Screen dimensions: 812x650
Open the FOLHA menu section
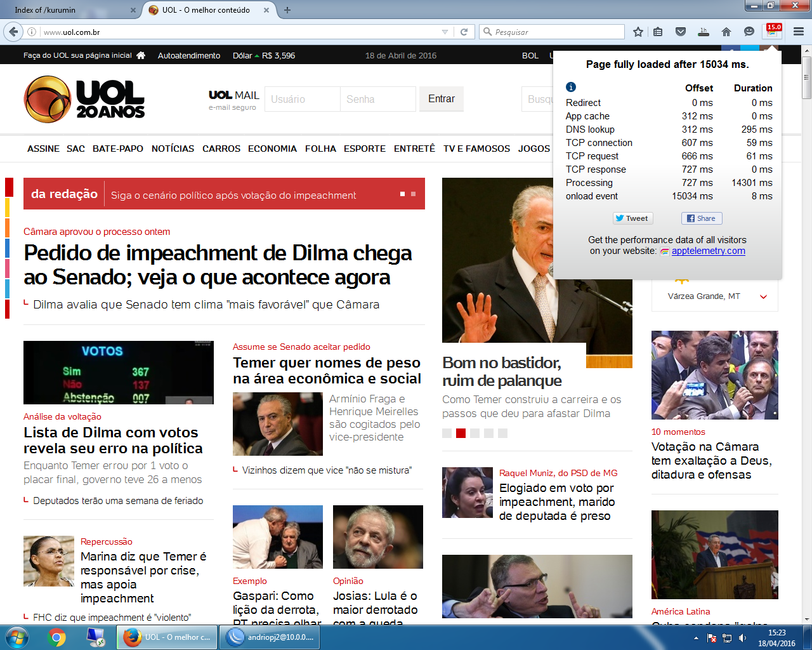pyautogui.click(x=320, y=149)
